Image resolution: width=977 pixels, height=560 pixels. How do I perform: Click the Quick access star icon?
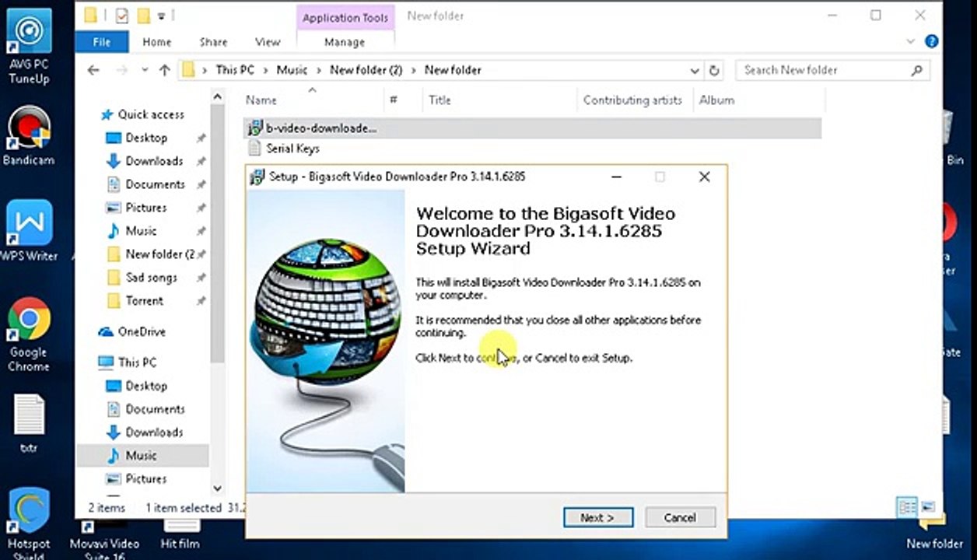pyautogui.click(x=107, y=114)
